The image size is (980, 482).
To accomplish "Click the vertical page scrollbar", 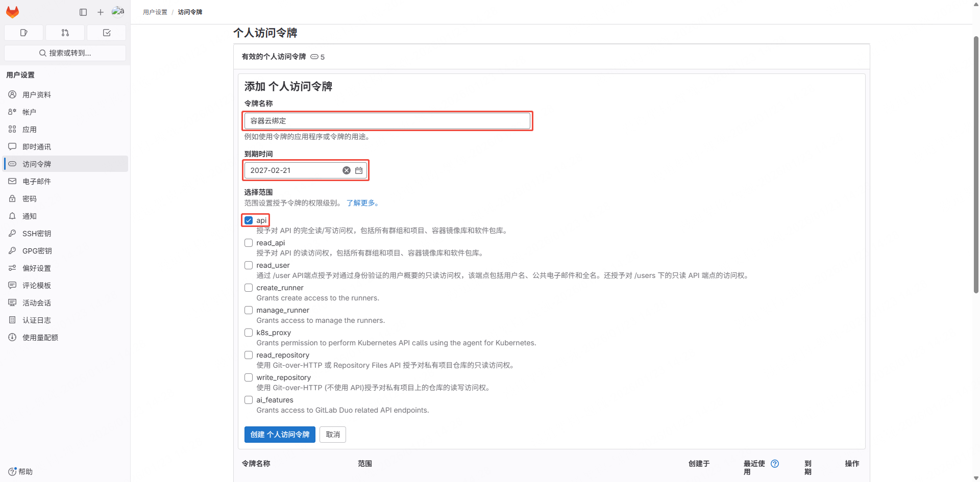I will click(976, 163).
